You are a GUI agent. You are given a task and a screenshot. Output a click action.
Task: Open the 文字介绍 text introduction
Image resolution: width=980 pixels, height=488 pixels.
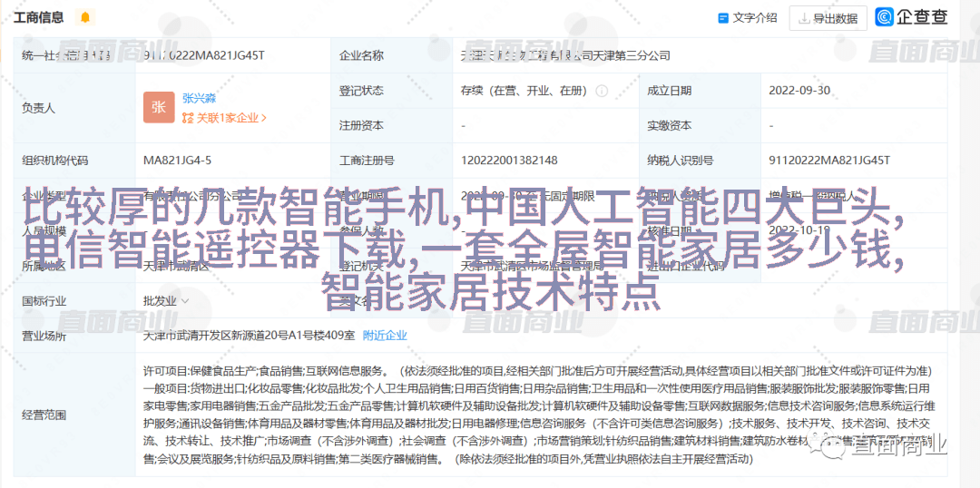(x=748, y=17)
